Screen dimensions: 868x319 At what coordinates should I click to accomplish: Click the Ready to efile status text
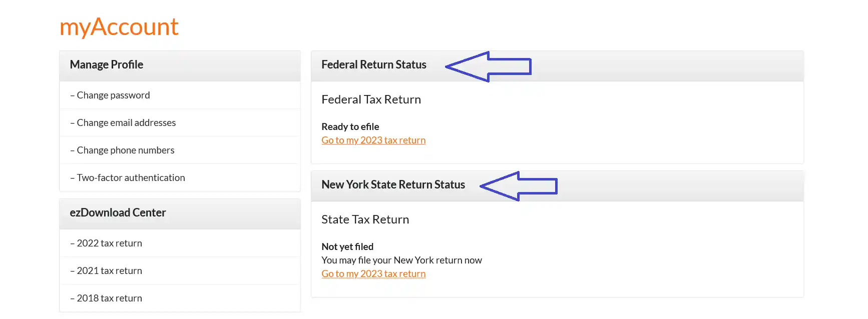point(350,127)
